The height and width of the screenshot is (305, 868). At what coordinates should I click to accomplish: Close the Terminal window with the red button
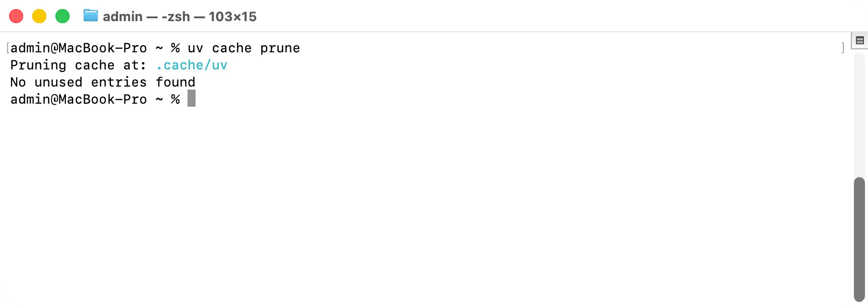(x=16, y=16)
